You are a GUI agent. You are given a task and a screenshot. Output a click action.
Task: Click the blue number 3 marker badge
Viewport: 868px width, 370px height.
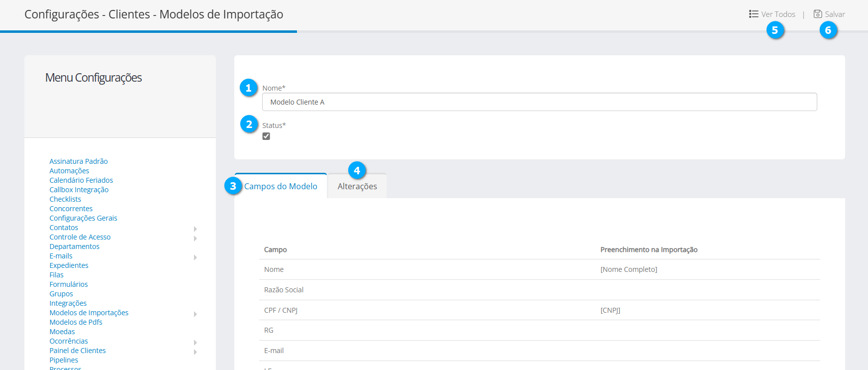[233, 186]
